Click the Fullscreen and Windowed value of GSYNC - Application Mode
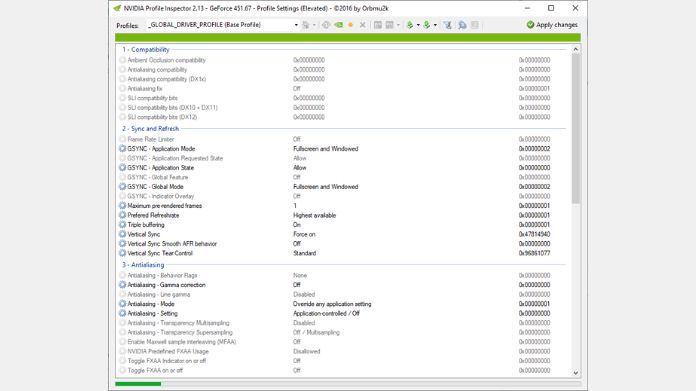 coord(326,149)
